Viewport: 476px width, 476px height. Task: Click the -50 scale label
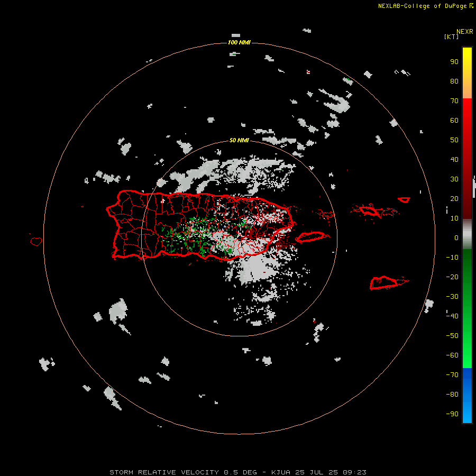point(452,336)
